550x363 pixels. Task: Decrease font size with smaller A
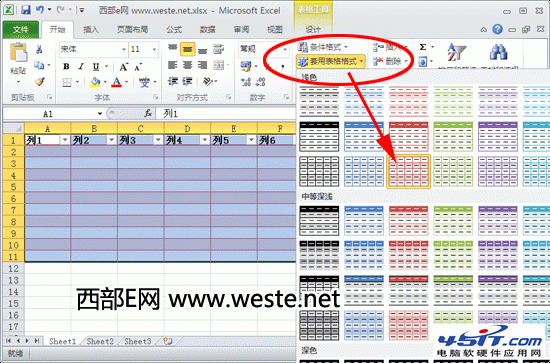[138, 67]
